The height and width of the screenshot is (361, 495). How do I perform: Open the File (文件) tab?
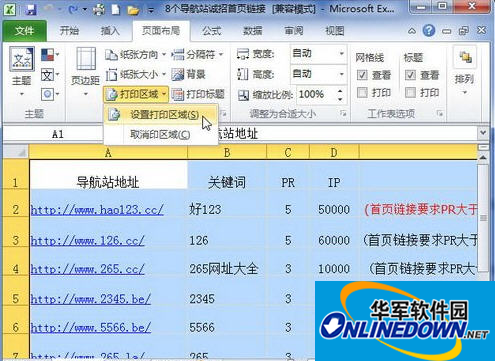pyautogui.click(x=24, y=31)
